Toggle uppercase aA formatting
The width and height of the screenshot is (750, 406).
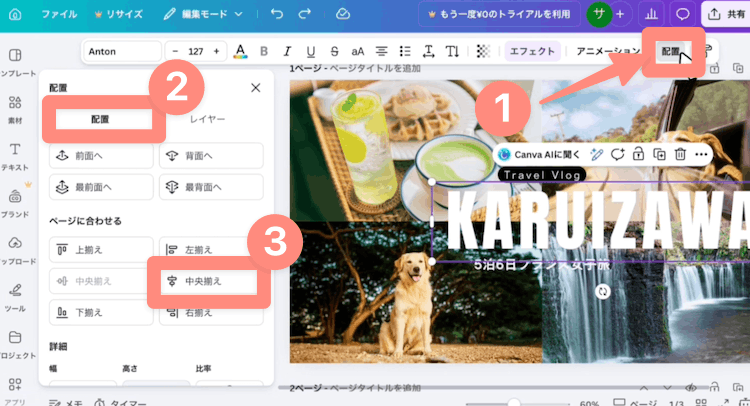tap(357, 51)
